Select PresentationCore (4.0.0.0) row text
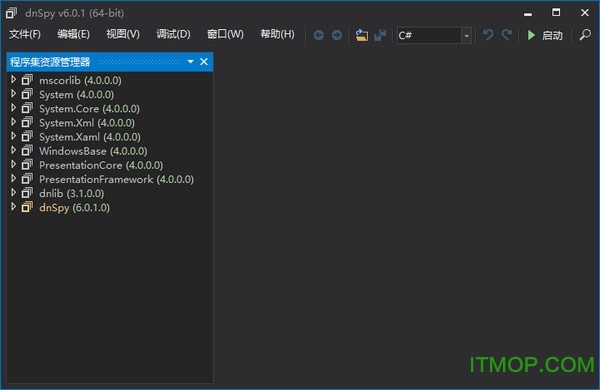This screenshot has height=390, width=600. [x=101, y=165]
